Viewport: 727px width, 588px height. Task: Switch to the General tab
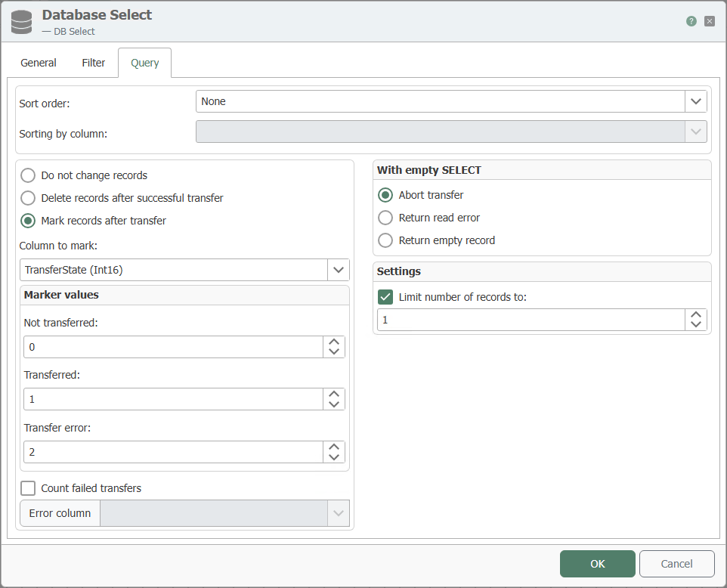tap(38, 63)
